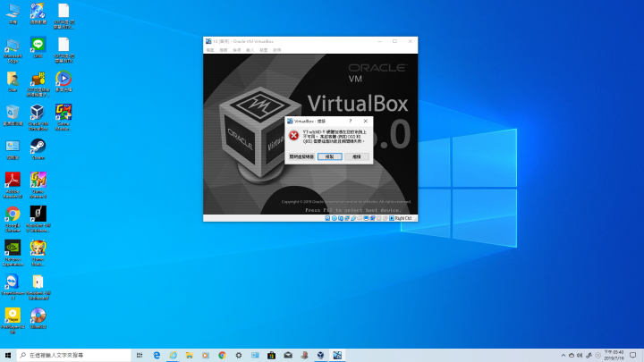Select the Steam desktop shortcut
Viewport: 644px width, 362px height.
pyautogui.click(x=38, y=149)
